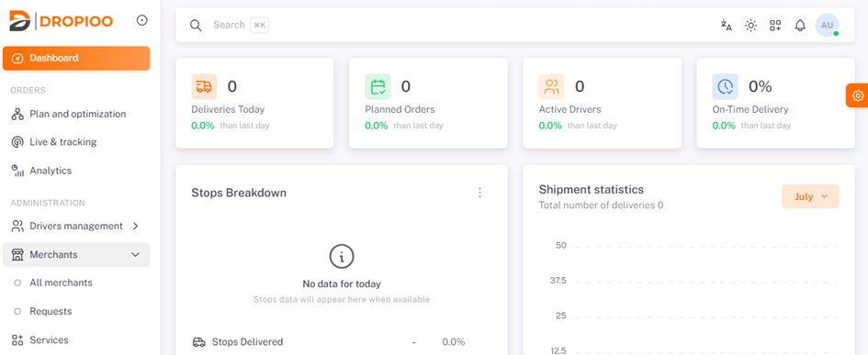
Task: Open Plan and optimization page
Action: [x=76, y=114]
